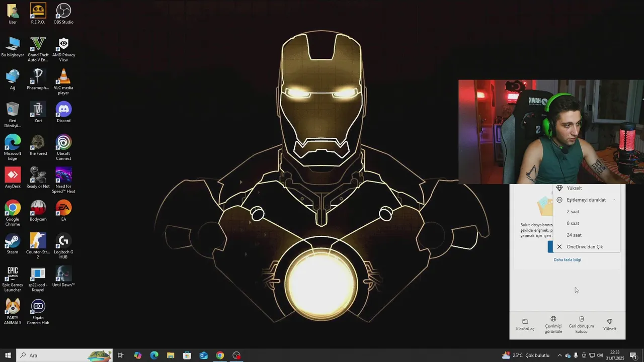Launch the Ready or Not shortcut
This screenshot has height=362, width=644.
38,178
